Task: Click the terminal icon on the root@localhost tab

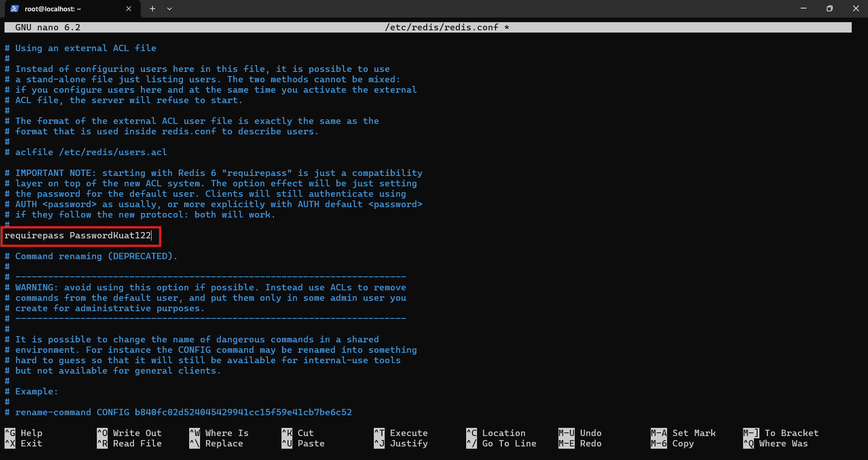Action: [14, 9]
